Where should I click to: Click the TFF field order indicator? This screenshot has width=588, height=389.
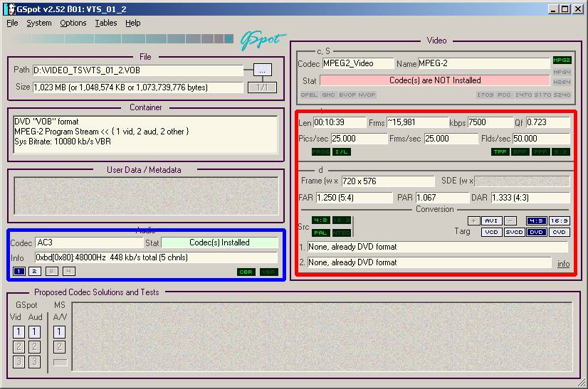coord(500,151)
